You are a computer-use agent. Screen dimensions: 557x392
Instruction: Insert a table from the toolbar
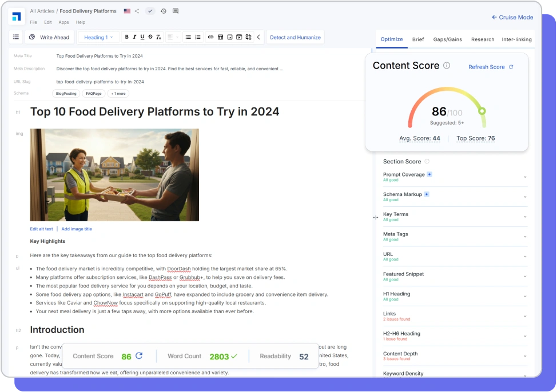[x=220, y=37]
